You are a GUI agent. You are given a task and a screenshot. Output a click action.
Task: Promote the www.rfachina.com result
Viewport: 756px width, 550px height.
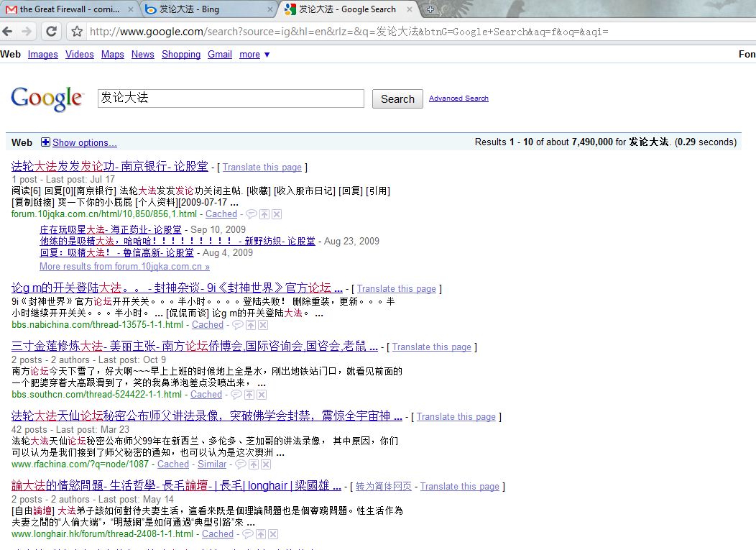point(254,464)
